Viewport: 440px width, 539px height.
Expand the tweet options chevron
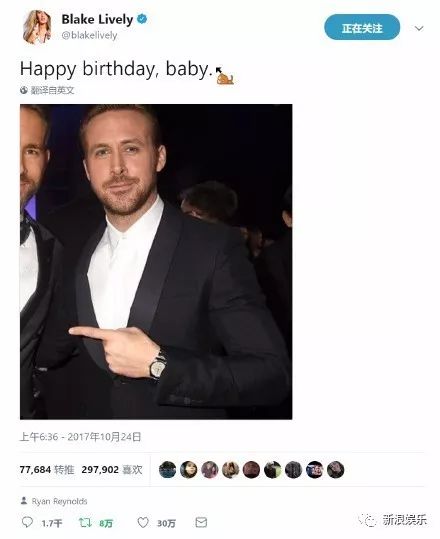tap(419, 28)
